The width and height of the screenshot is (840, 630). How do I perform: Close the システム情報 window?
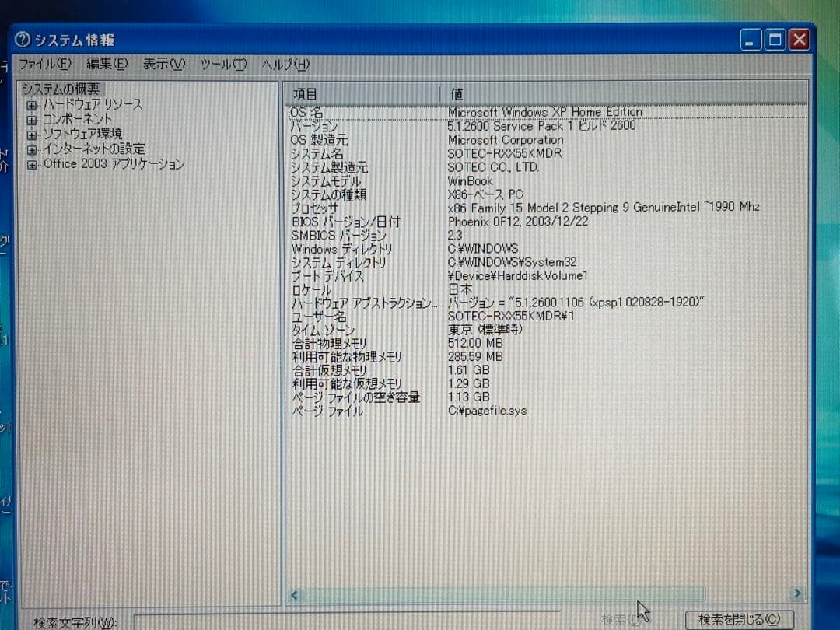click(x=800, y=40)
